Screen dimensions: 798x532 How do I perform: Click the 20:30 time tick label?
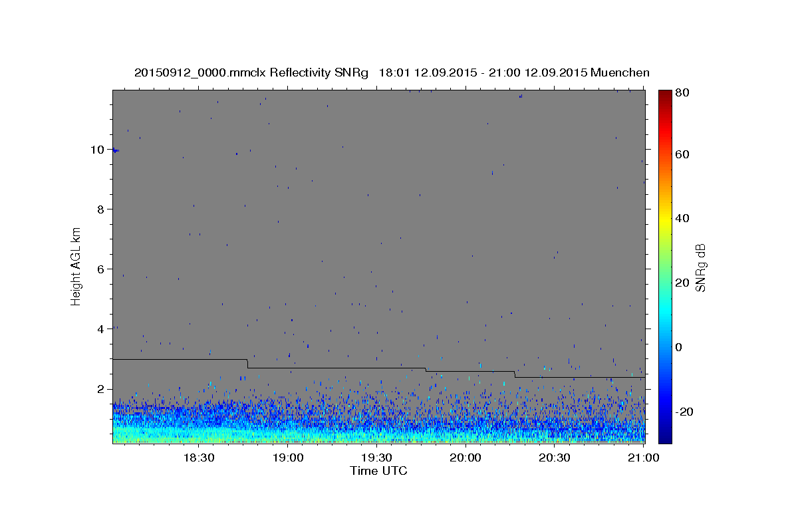pos(554,458)
